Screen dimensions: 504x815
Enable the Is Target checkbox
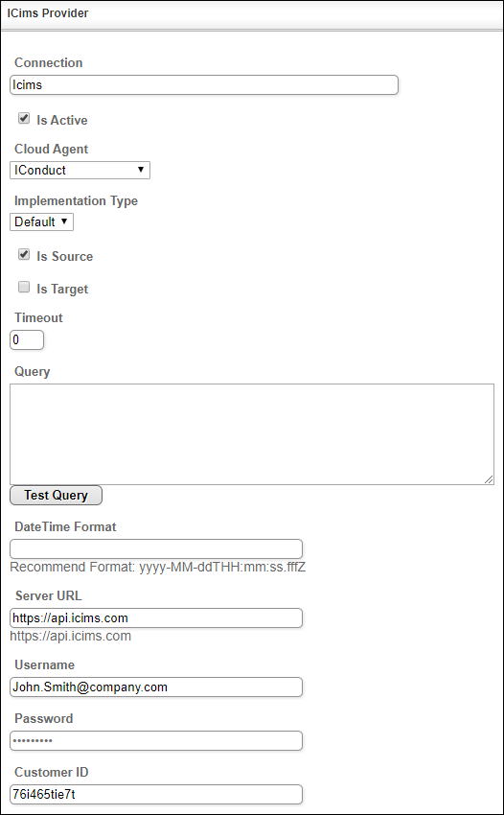click(24, 287)
